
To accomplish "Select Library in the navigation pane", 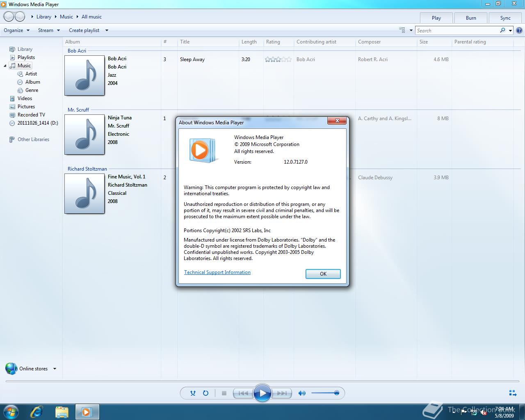I will (25, 49).
